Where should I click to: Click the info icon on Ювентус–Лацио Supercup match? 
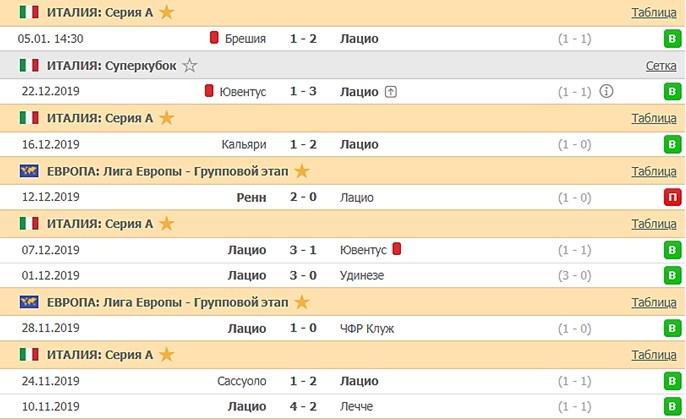point(606,91)
